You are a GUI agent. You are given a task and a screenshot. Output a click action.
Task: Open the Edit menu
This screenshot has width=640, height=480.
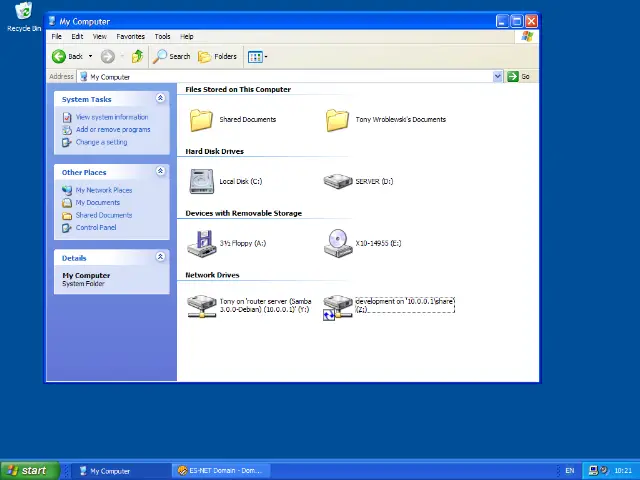point(77,36)
